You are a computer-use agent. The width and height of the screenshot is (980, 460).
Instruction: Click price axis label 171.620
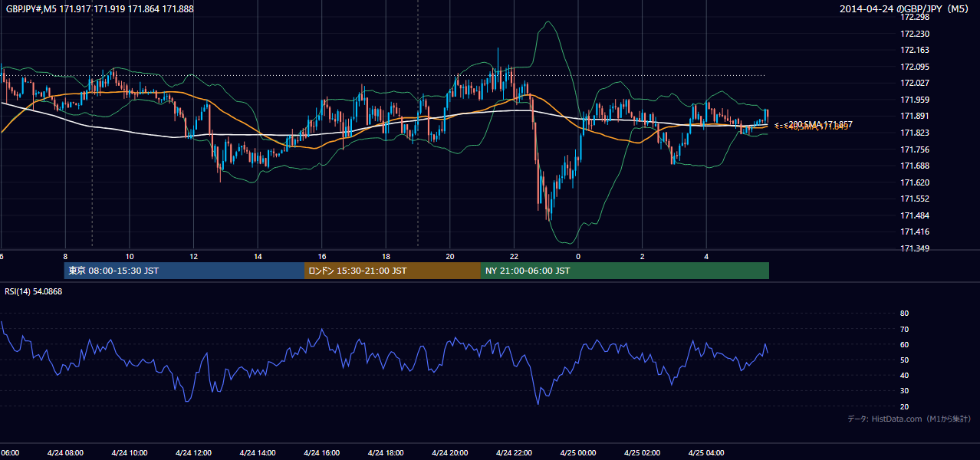914,182
